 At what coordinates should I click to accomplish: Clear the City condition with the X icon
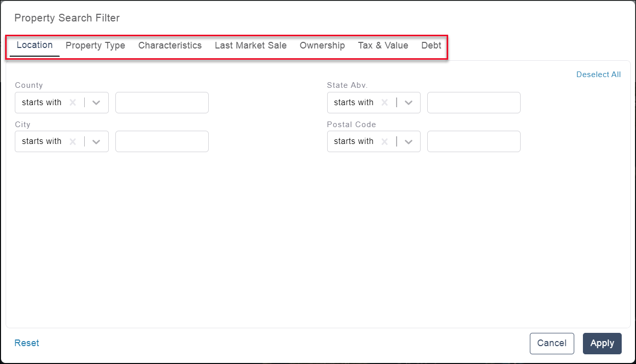[x=72, y=141]
